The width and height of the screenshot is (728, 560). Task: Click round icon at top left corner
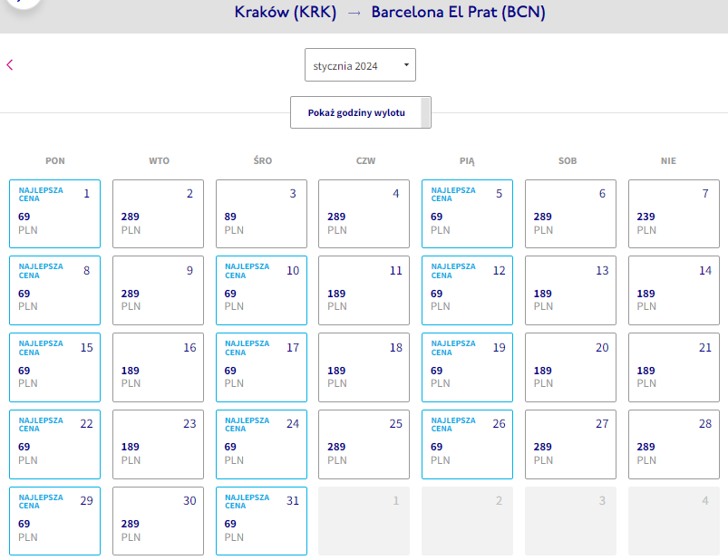tap(23, 4)
